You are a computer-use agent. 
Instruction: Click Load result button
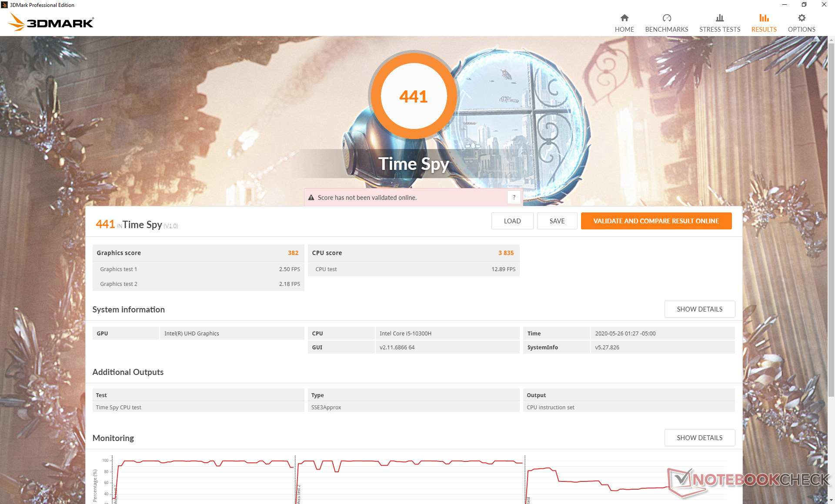[x=512, y=221]
